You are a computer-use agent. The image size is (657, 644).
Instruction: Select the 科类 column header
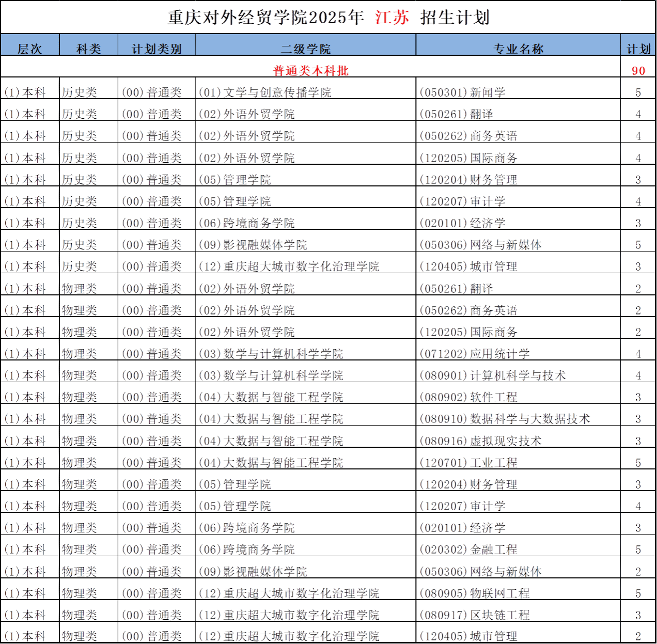tap(89, 49)
